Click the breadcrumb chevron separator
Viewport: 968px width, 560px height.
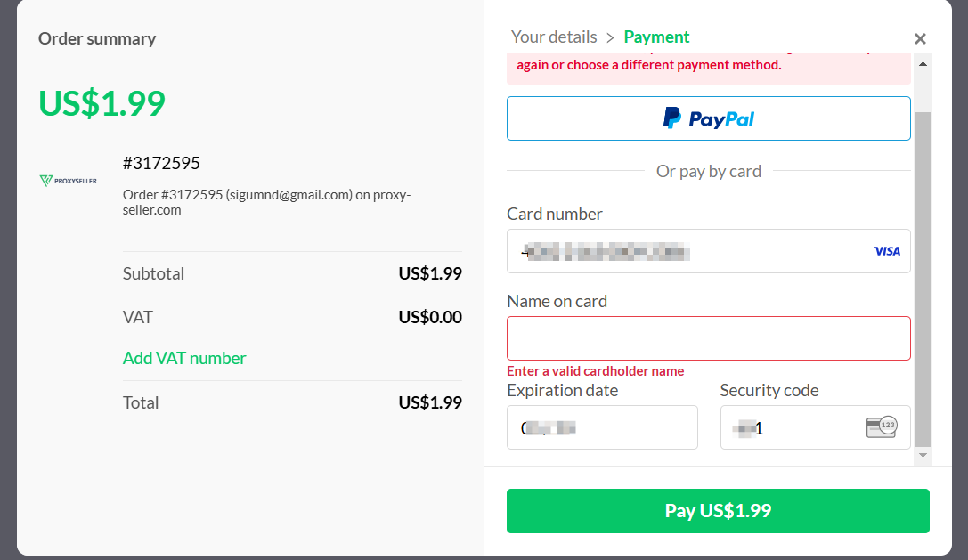pos(610,37)
